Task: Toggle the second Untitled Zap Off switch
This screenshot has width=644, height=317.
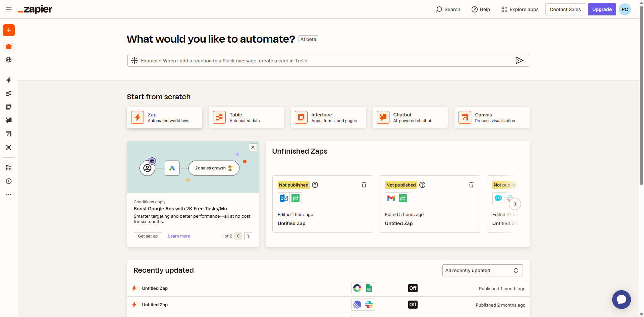Action: coord(413,305)
